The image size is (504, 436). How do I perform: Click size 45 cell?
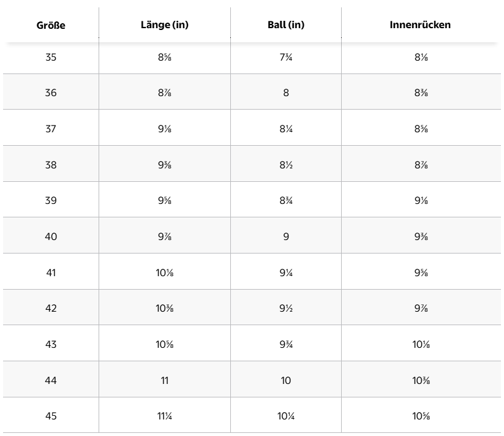[x=51, y=416]
